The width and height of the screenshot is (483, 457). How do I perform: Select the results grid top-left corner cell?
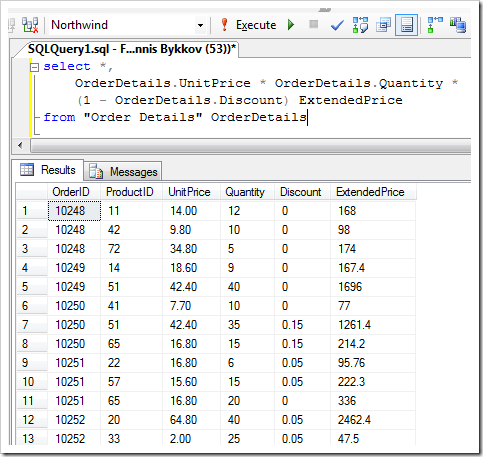[32, 192]
